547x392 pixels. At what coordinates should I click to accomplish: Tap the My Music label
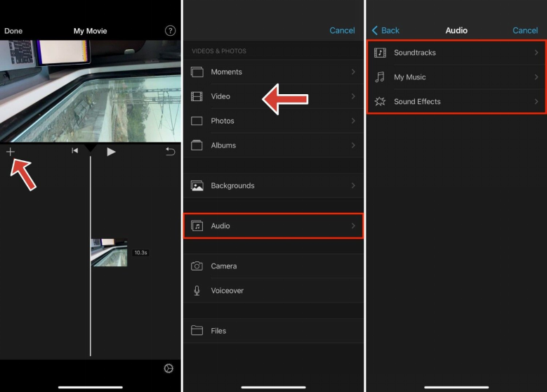coord(410,77)
